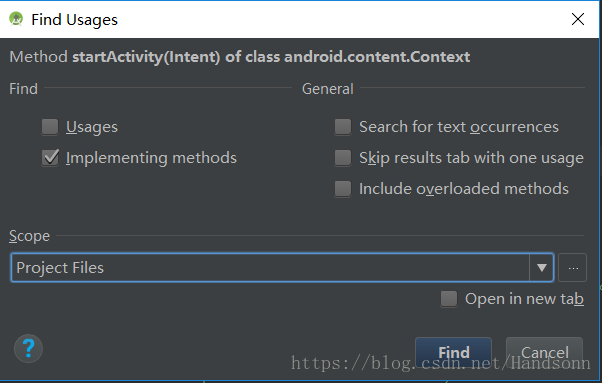Viewport: 602px width, 383px height.
Task: Click the Find button
Action: [453, 352]
